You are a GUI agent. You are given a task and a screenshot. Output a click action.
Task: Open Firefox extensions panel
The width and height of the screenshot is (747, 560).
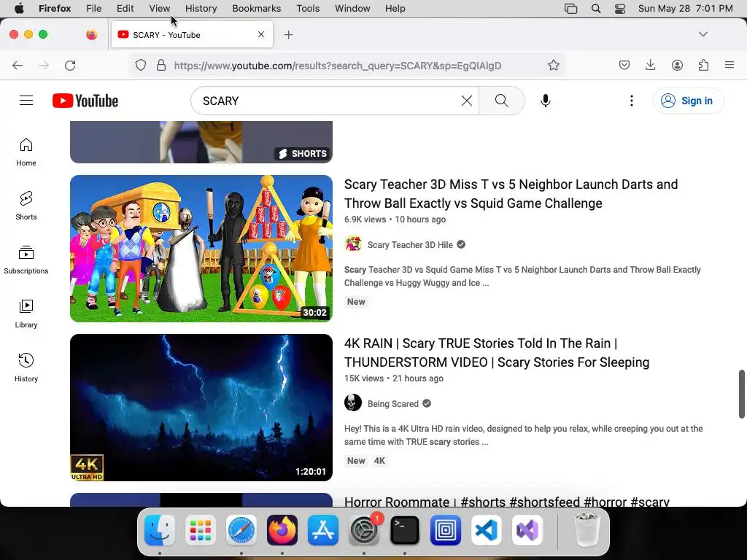tap(703, 65)
